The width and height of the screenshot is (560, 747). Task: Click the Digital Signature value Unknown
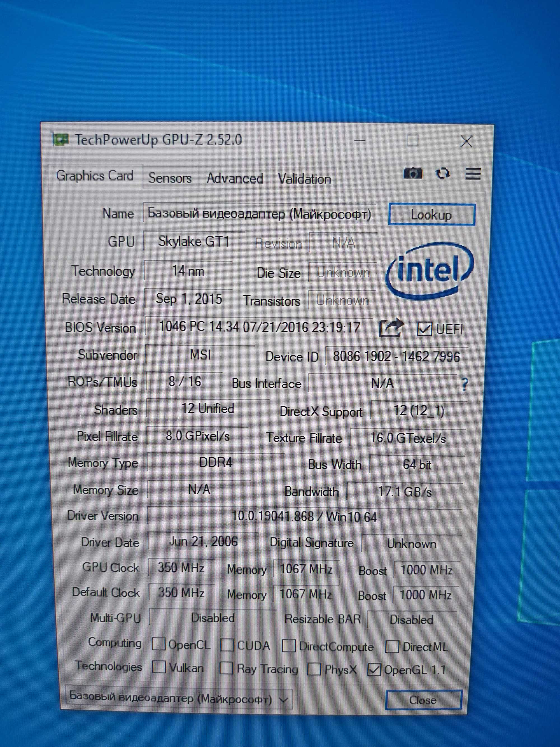pyautogui.click(x=412, y=544)
